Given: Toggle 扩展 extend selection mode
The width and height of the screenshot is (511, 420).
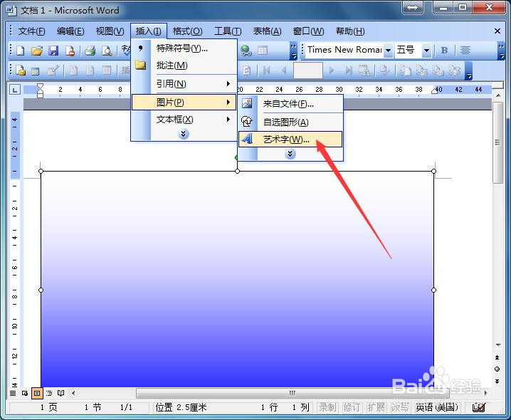Looking at the screenshot, I should click(376, 407).
